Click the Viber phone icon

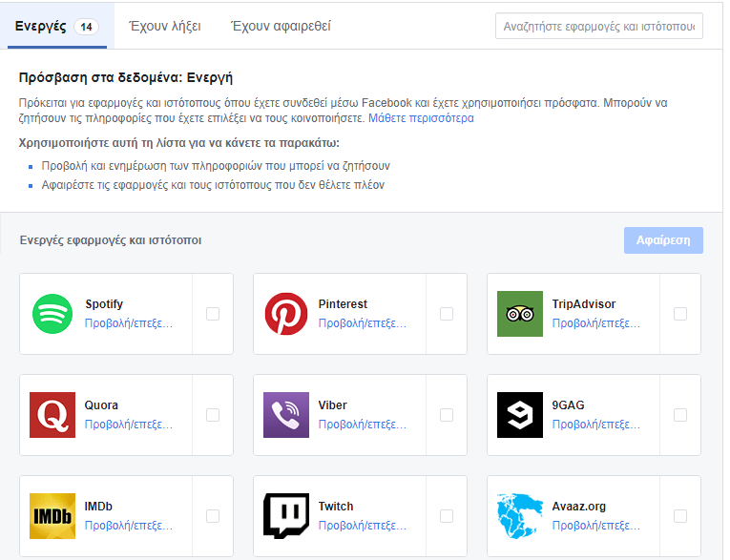pyautogui.click(x=286, y=415)
